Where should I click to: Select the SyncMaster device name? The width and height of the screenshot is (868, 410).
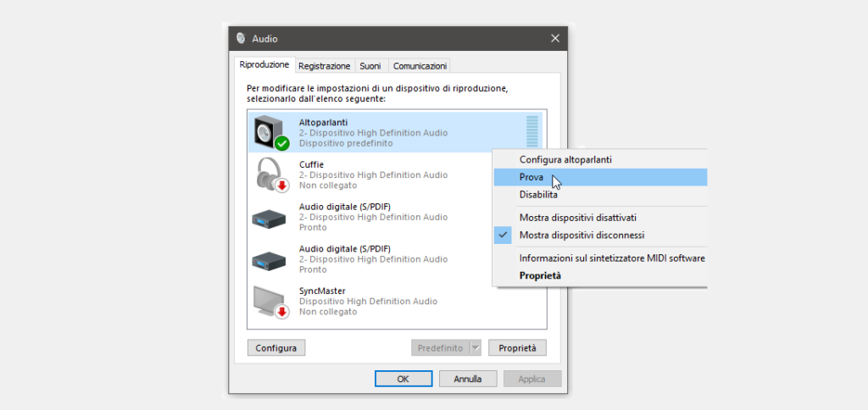(x=320, y=291)
